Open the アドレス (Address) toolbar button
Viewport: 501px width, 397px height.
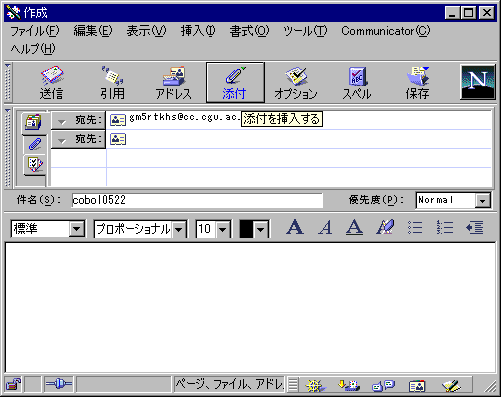[174, 83]
